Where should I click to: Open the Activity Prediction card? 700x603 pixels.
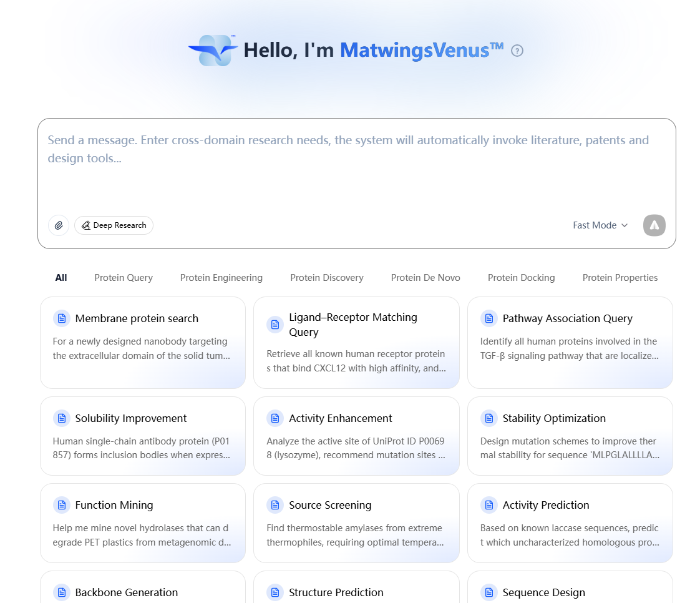570,523
